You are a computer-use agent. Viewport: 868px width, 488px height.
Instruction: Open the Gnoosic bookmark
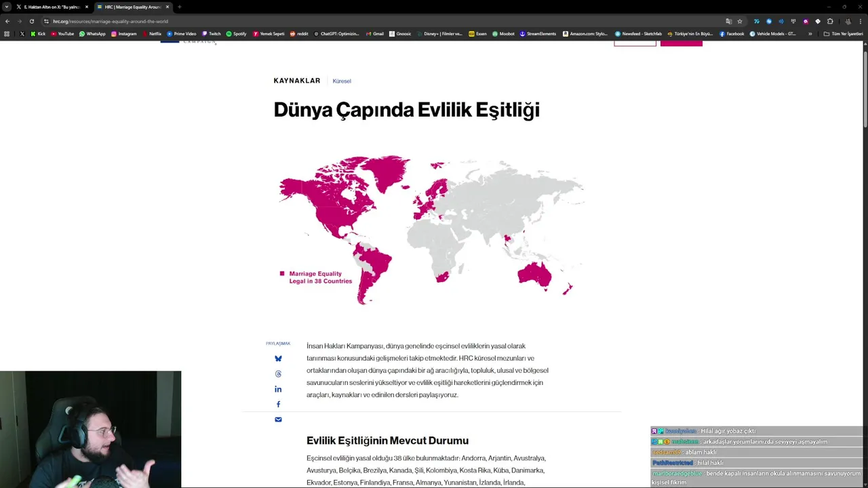click(x=400, y=34)
